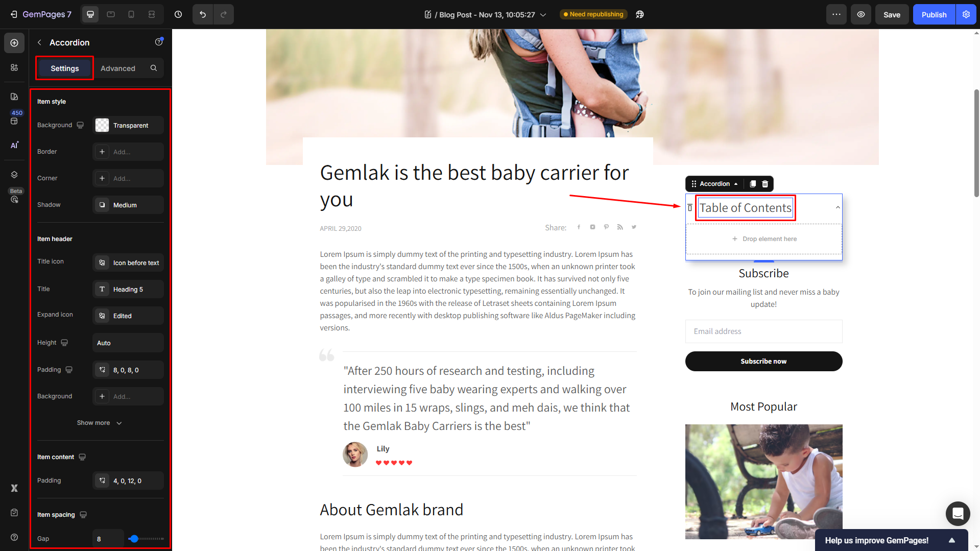Click the Publish button
This screenshot has width=980, height=551.
click(934, 14)
